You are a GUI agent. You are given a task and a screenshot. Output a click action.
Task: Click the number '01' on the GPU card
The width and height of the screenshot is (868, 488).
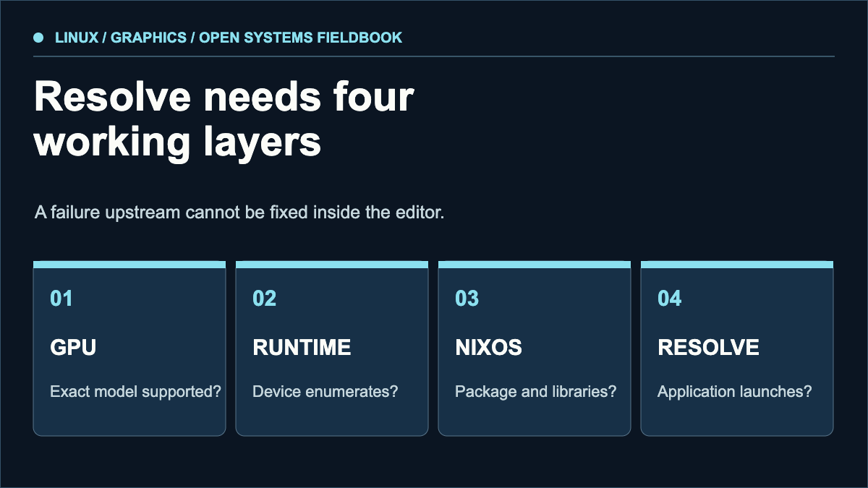61,298
